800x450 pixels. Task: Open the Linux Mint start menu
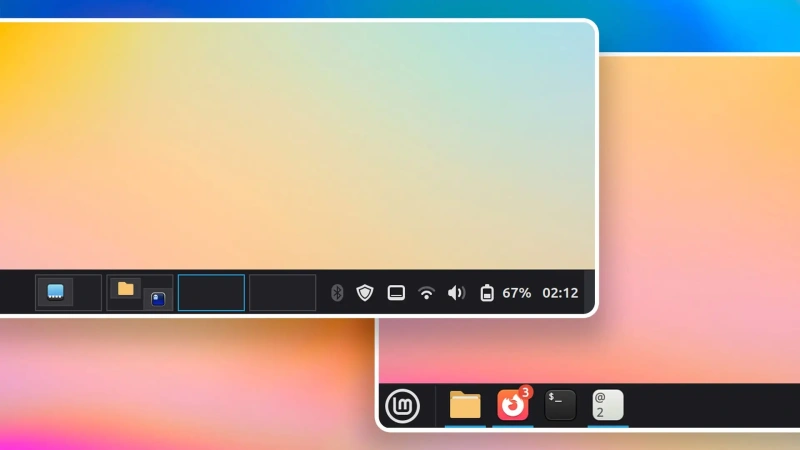(403, 406)
